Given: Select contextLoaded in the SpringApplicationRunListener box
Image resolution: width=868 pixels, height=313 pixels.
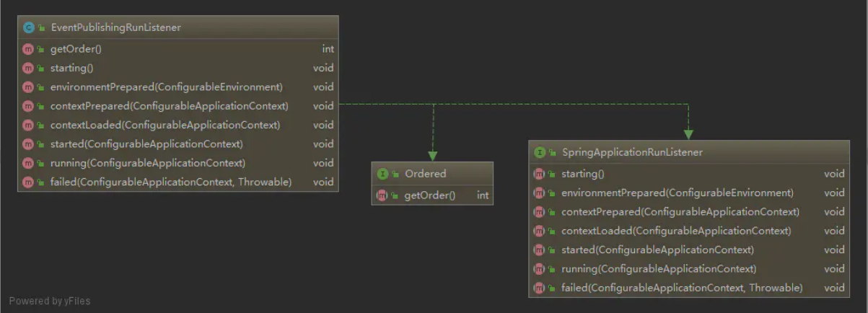Looking at the screenshot, I should (x=675, y=231).
